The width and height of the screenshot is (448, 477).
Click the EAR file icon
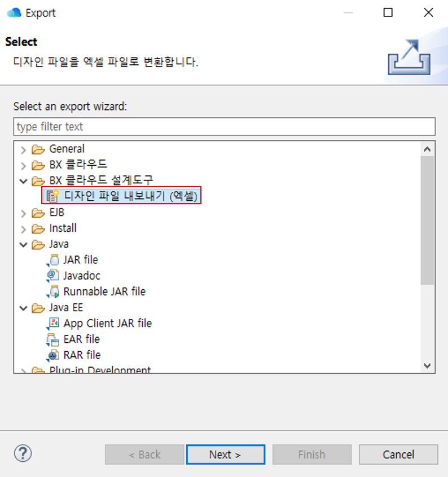[x=54, y=339]
